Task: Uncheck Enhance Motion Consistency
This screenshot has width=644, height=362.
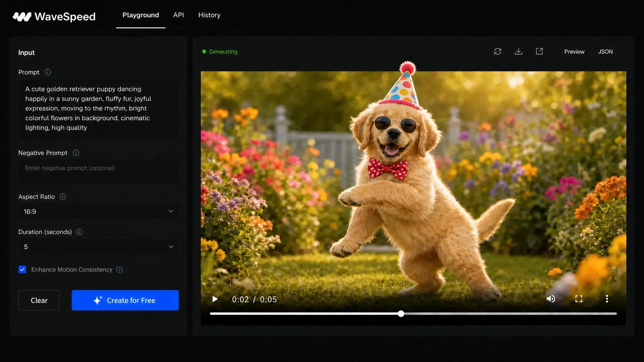Action: click(22, 269)
